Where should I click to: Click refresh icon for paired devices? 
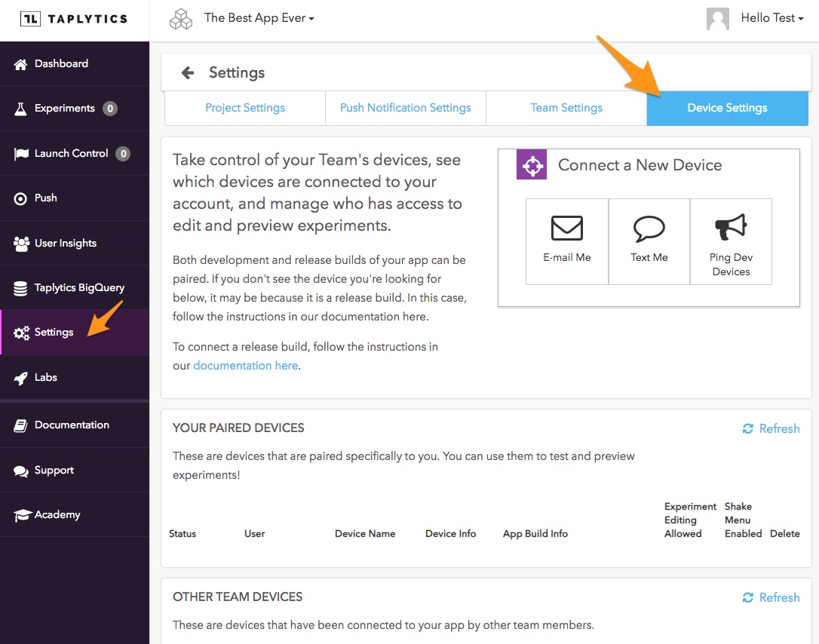(747, 428)
